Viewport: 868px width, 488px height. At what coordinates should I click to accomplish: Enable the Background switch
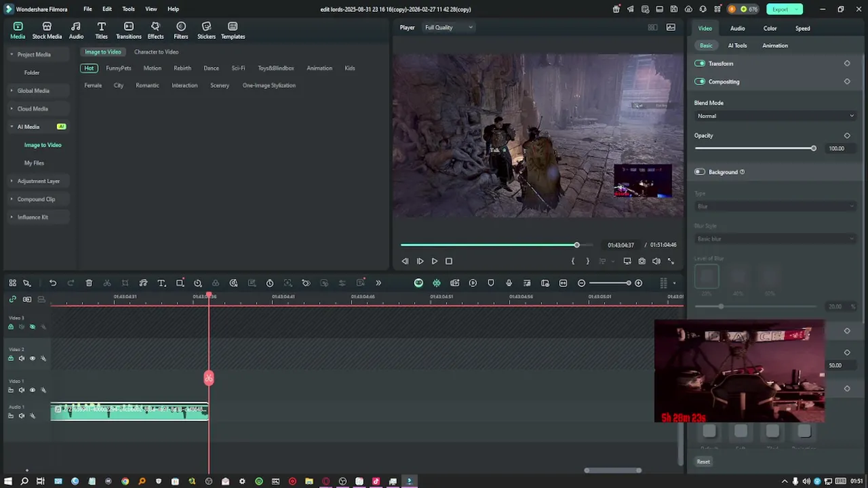700,171
